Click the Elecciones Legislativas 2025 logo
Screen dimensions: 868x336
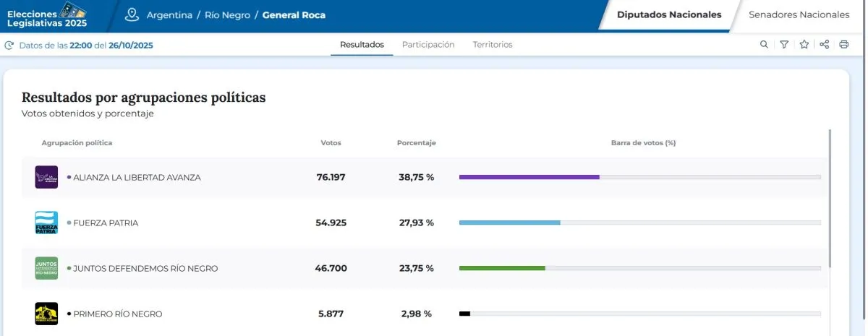[x=47, y=14]
